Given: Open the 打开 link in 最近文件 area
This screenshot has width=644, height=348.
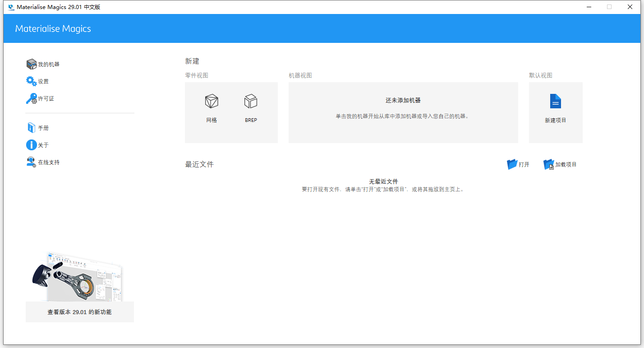Looking at the screenshot, I should 523,164.
